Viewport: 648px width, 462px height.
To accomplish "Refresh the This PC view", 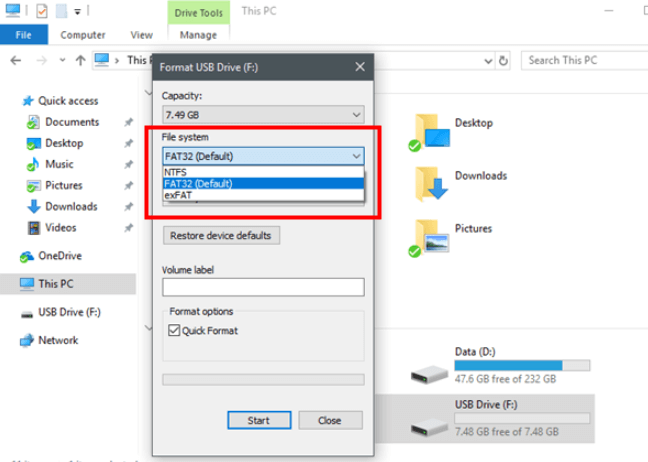I will pyautogui.click(x=503, y=61).
